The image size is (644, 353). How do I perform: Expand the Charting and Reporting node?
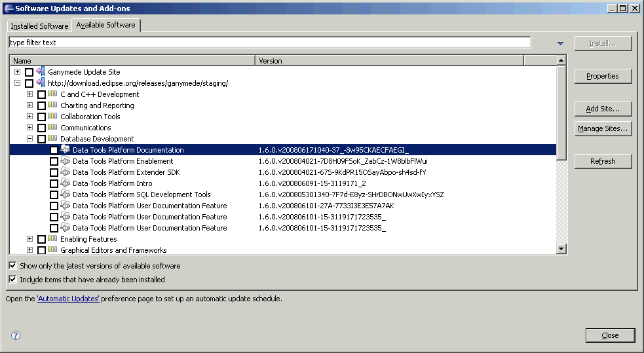(29, 105)
